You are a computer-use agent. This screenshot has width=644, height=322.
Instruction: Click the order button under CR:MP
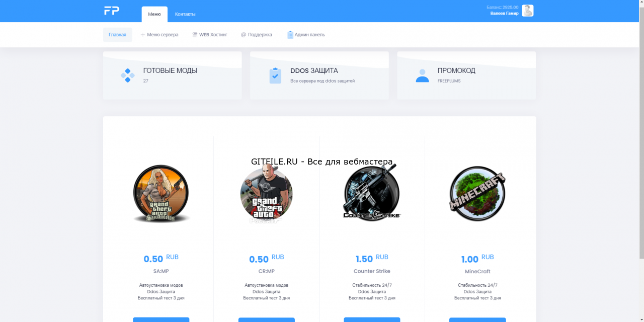point(267,319)
